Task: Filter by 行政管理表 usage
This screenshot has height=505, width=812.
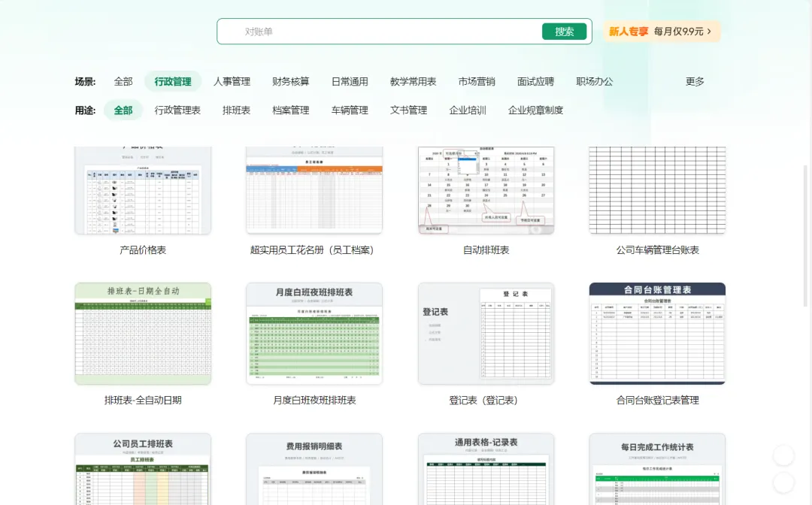Action: click(177, 110)
